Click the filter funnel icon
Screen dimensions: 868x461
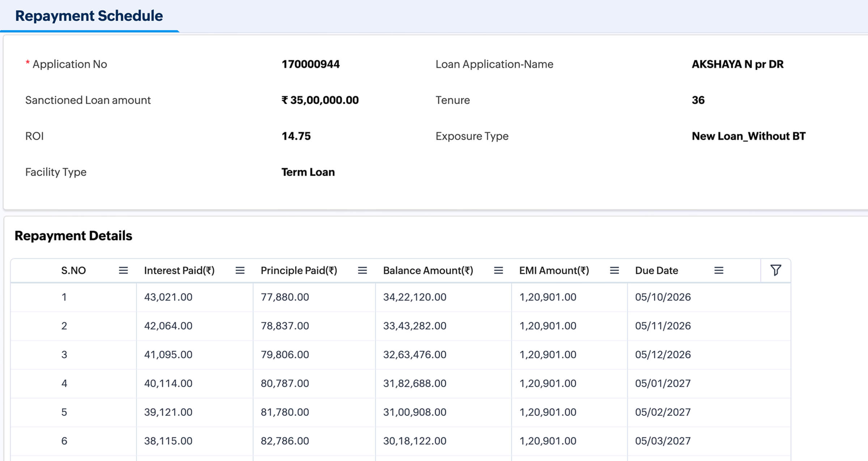pos(775,270)
